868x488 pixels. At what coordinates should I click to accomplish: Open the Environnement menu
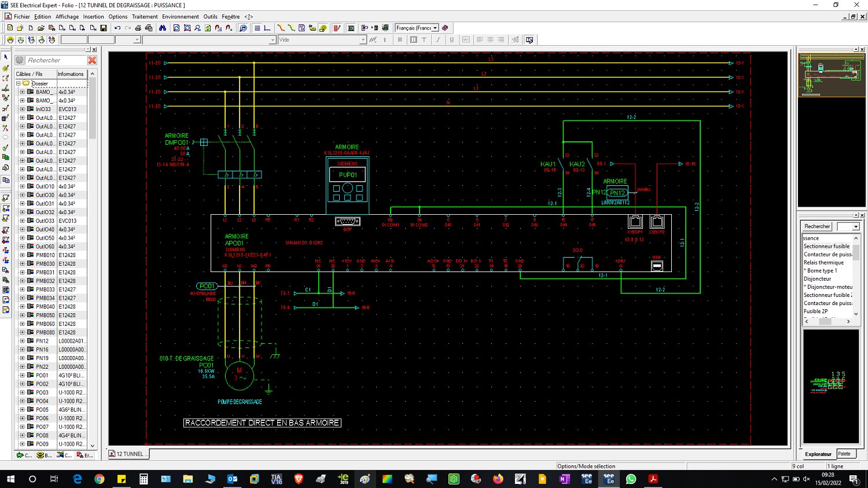coord(181,17)
